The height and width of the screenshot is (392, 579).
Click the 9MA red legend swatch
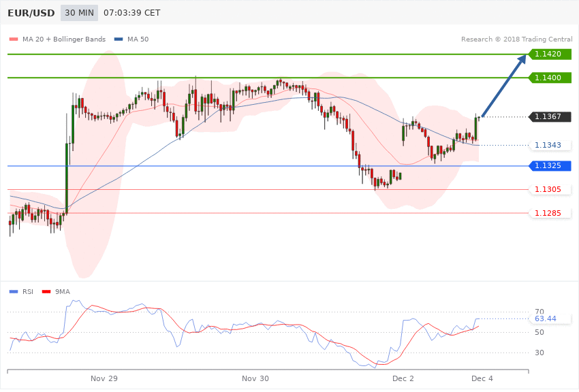pos(46,292)
